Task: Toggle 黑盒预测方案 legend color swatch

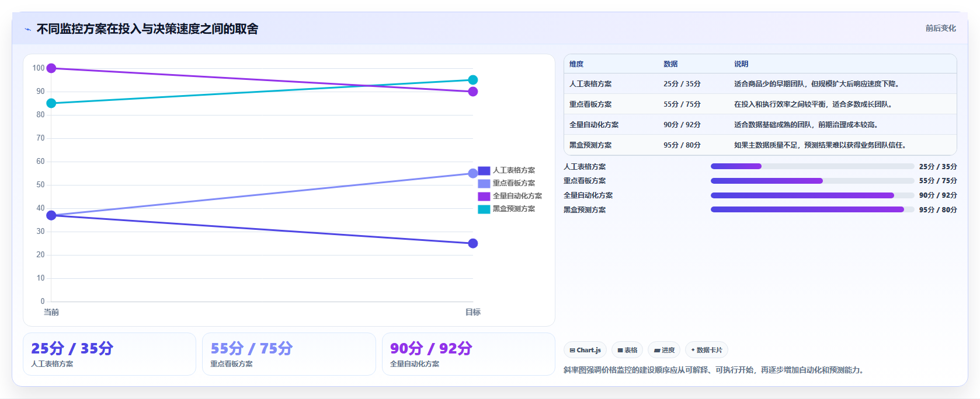Action: click(x=484, y=209)
